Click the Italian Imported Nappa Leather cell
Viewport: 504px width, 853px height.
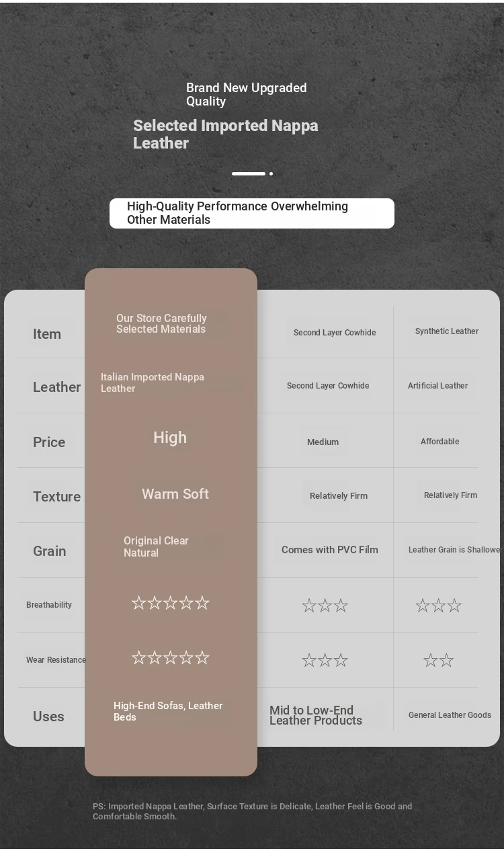[x=153, y=382]
